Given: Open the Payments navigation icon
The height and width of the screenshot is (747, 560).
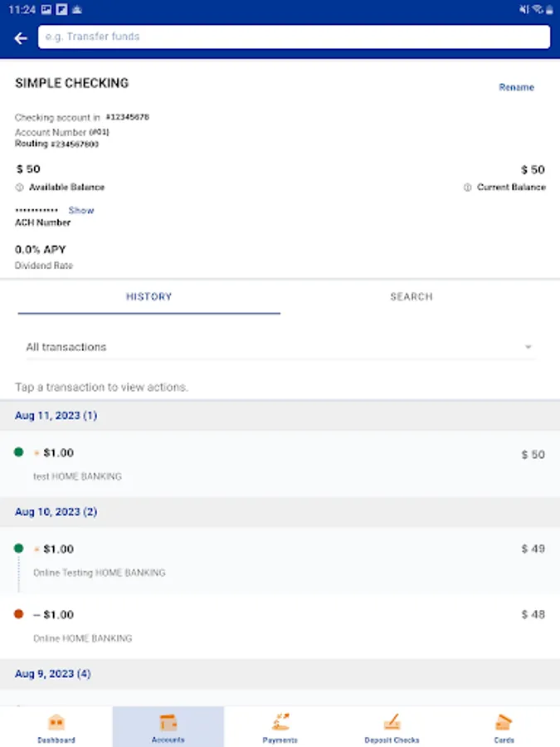Looking at the screenshot, I should (x=280, y=722).
